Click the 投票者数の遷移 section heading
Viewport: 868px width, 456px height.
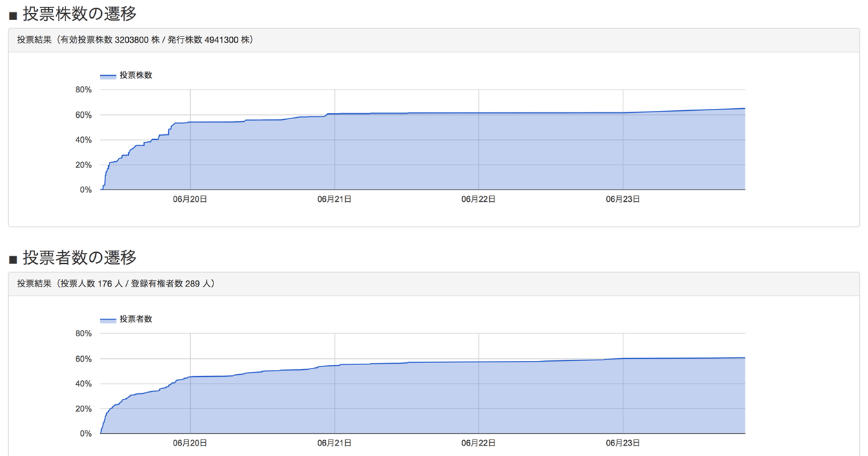tap(79, 258)
